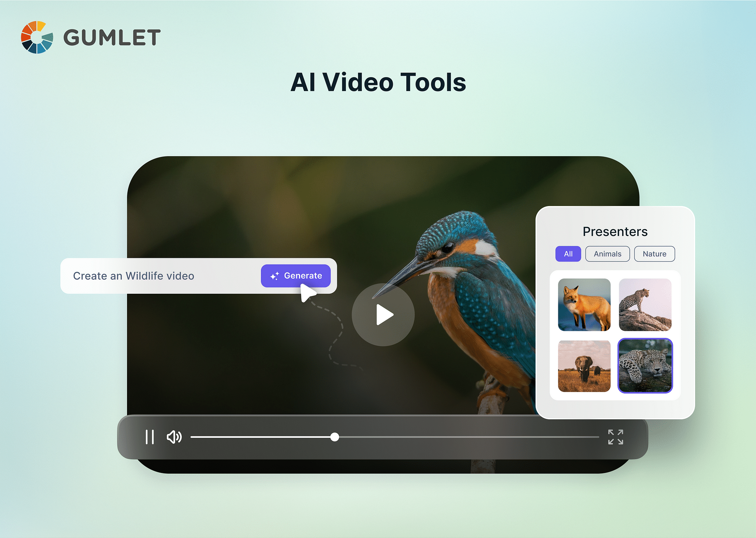Click the Generate button
The height and width of the screenshot is (538, 756).
click(297, 275)
